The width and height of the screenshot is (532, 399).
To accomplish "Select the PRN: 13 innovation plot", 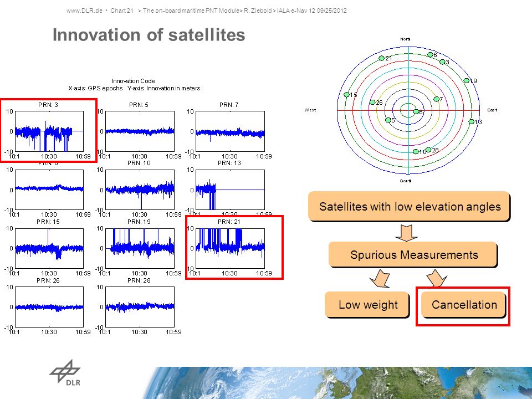I will [x=230, y=190].
